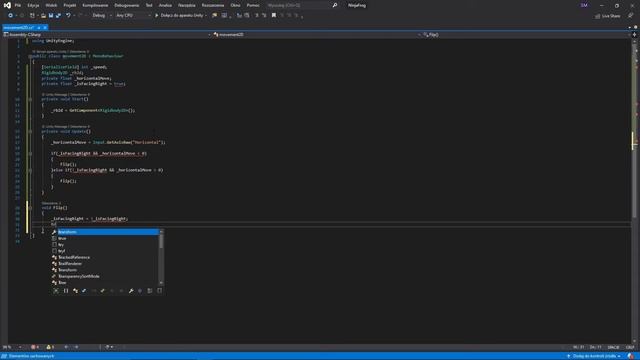The image size is (640, 360).
Task: Open the Debugowanie menu
Action: pos(127,5)
